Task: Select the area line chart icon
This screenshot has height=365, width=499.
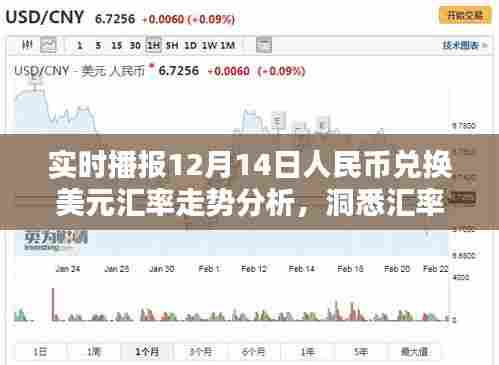Action: 48,45
